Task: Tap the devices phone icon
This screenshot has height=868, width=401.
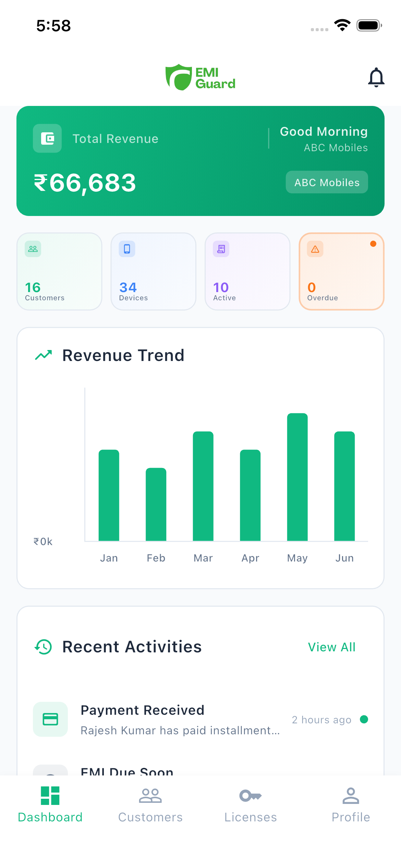Action: 127,249
